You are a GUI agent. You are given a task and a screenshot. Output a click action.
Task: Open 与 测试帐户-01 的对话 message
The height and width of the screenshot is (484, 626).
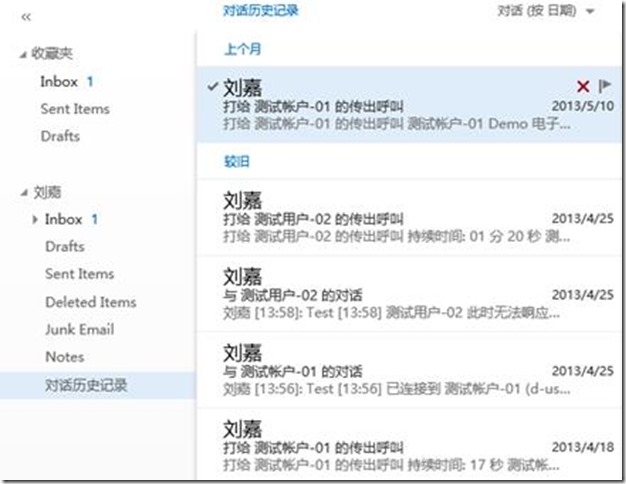click(400, 372)
